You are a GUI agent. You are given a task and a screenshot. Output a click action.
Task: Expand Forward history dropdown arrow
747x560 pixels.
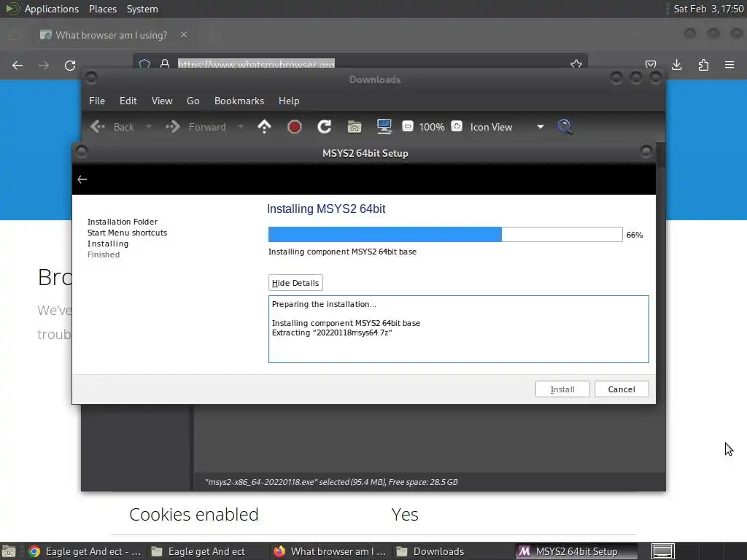coord(241,127)
